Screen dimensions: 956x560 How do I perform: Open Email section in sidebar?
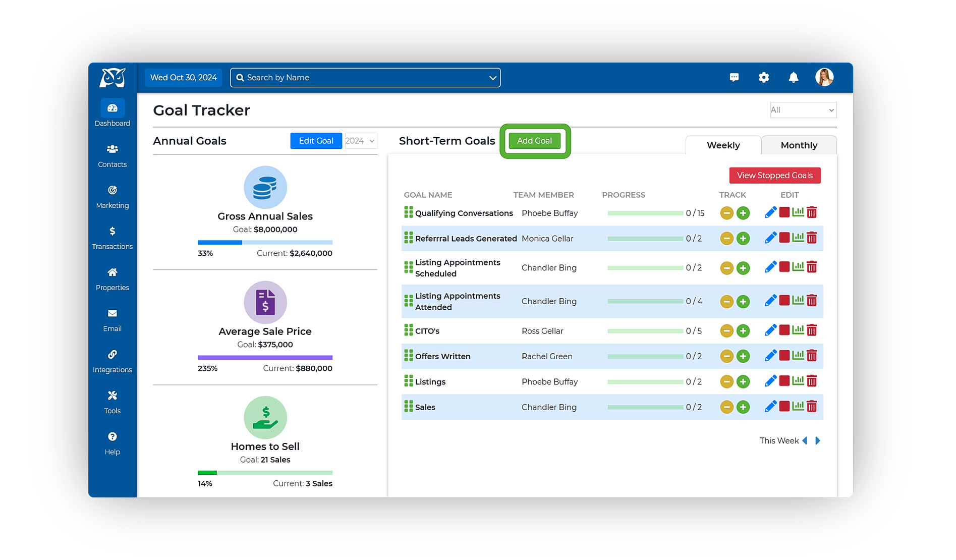pos(112,320)
